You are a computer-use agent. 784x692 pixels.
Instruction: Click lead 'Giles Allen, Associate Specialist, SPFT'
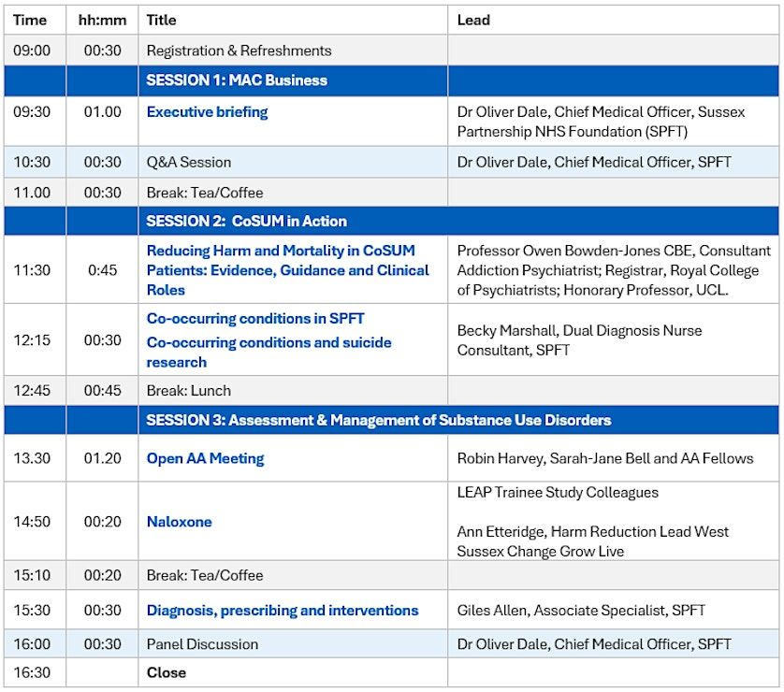581,611
